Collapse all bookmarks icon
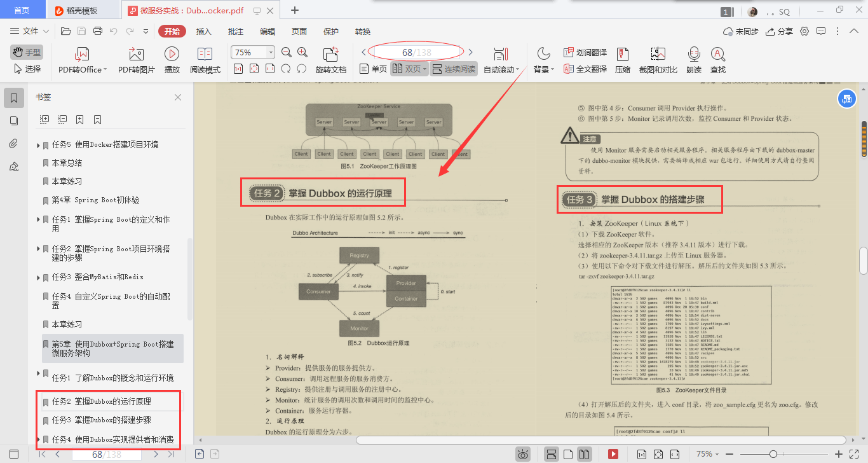 click(62, 119)
